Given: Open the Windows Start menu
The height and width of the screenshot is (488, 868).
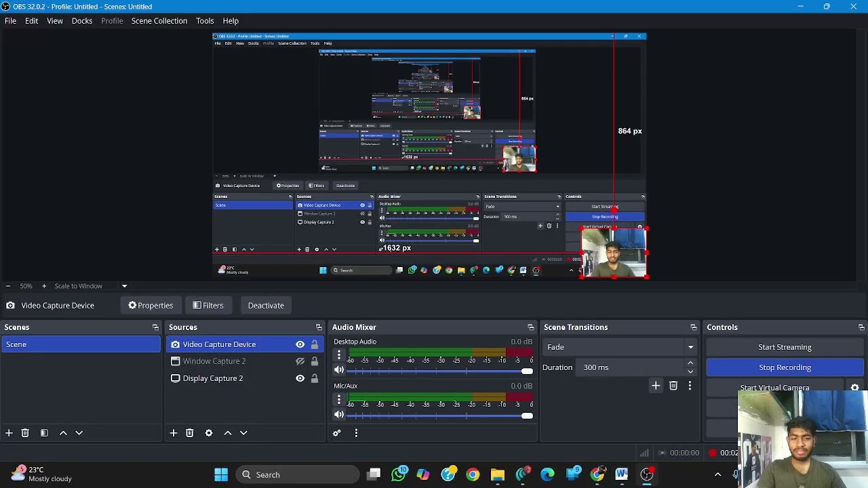Looking at the screenshot, I should (x=221, y=474).
